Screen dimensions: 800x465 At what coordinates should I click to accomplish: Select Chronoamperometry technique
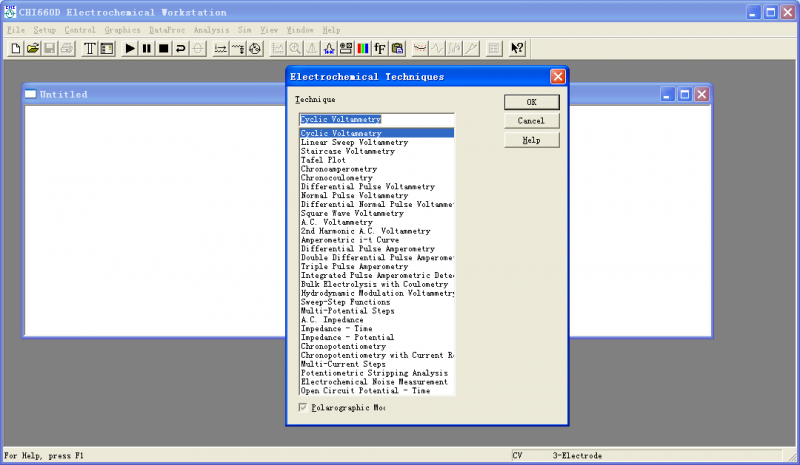tap(377, 169)
